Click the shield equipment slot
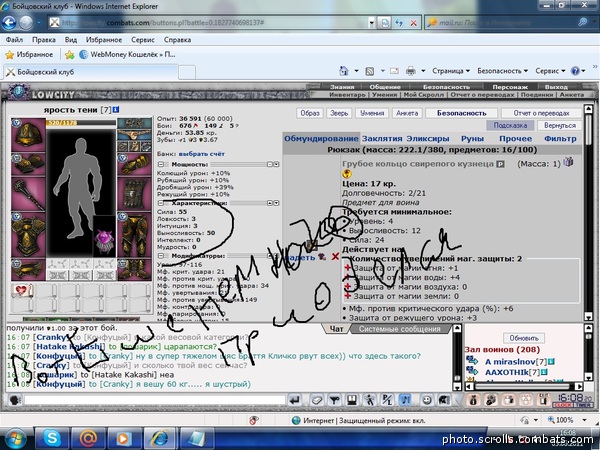This screenshot has height=450, width=600. tap(134, 194)
